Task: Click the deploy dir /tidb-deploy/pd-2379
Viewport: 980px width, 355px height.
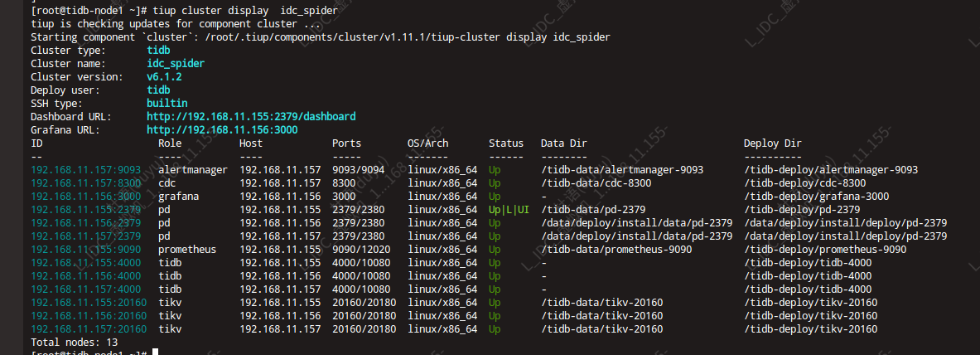Action: tap(802, 209)
